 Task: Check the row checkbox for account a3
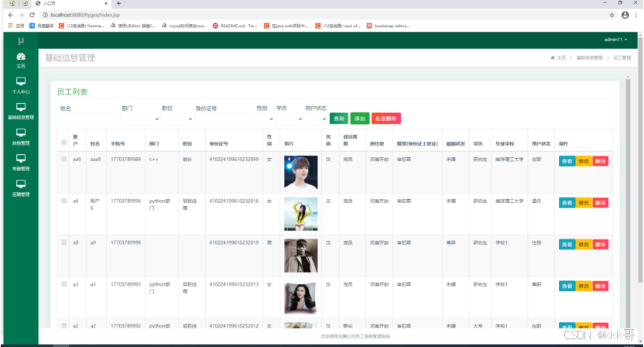(63, 283)
